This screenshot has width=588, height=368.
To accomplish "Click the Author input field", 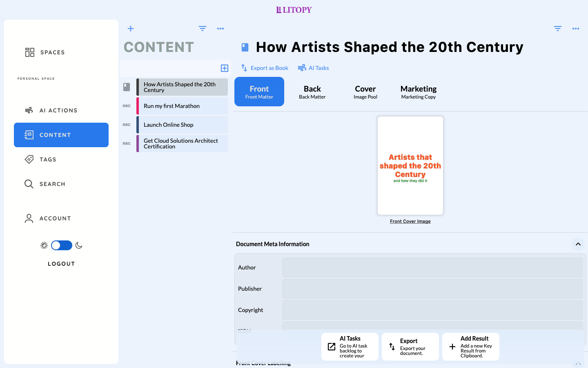I will (432, 267).
